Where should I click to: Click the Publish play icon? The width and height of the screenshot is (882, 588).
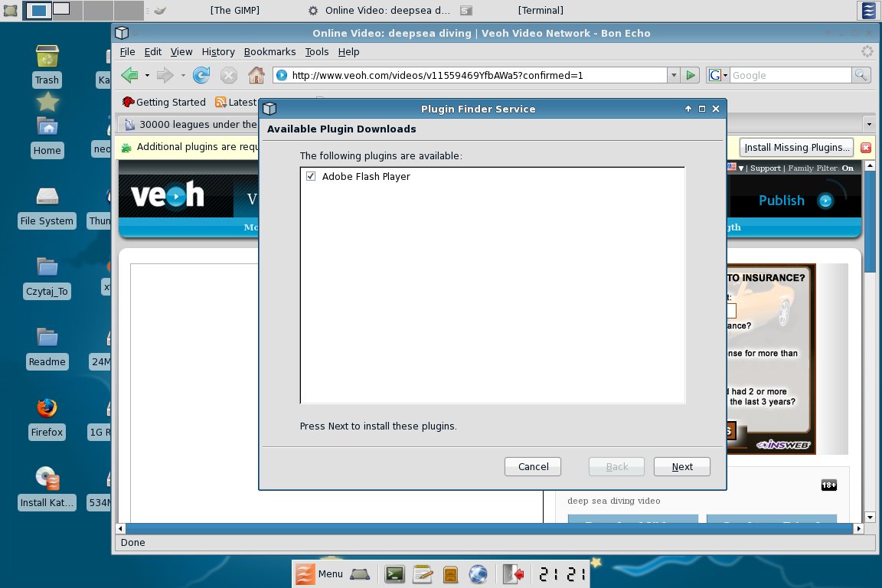pyautogui.click(x=825, y=201)
